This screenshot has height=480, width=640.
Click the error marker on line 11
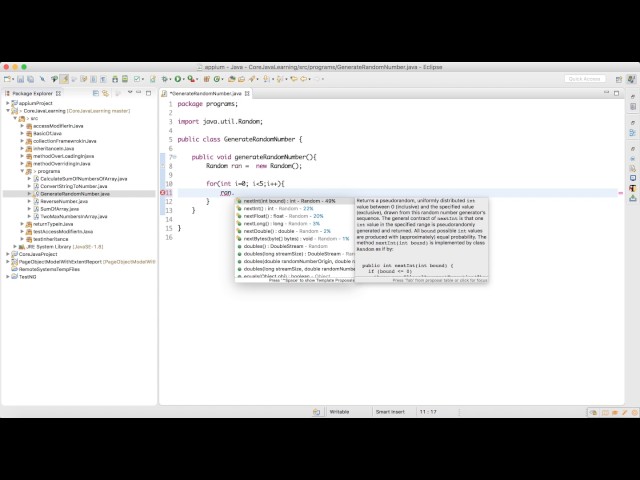162,193
